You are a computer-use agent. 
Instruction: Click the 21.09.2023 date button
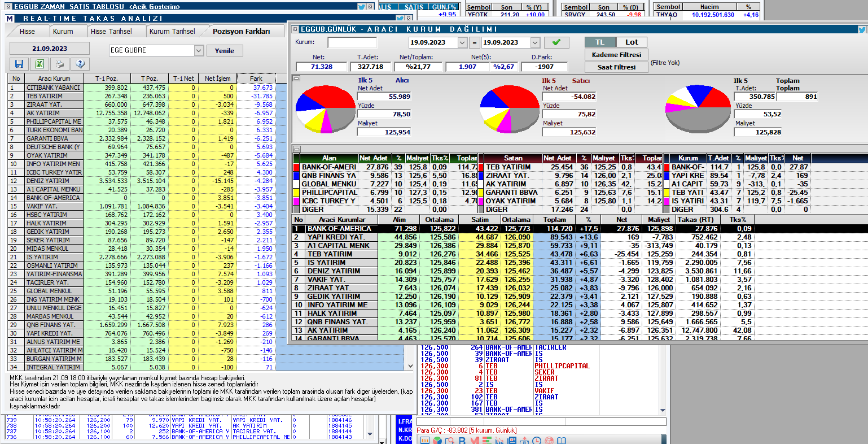point(50,49)
